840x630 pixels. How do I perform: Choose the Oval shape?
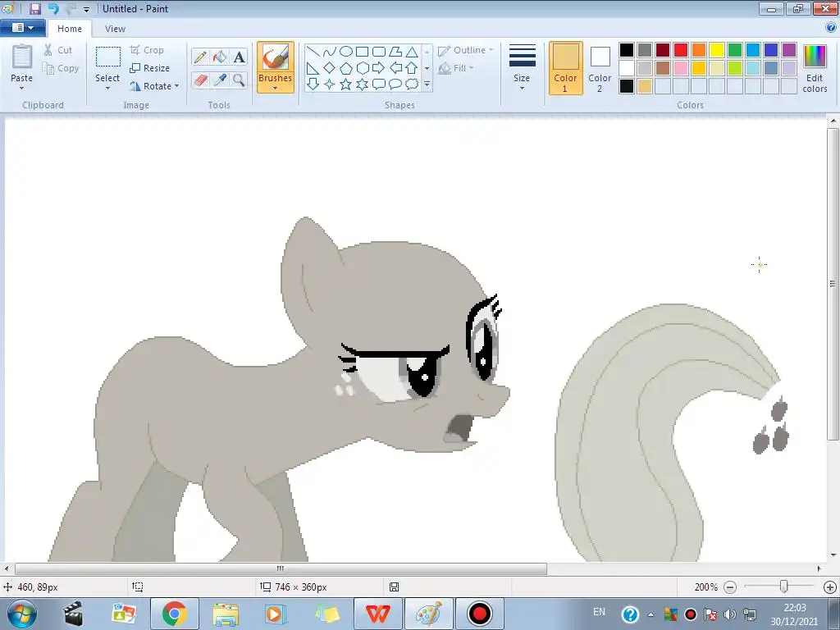coord(346,52)
